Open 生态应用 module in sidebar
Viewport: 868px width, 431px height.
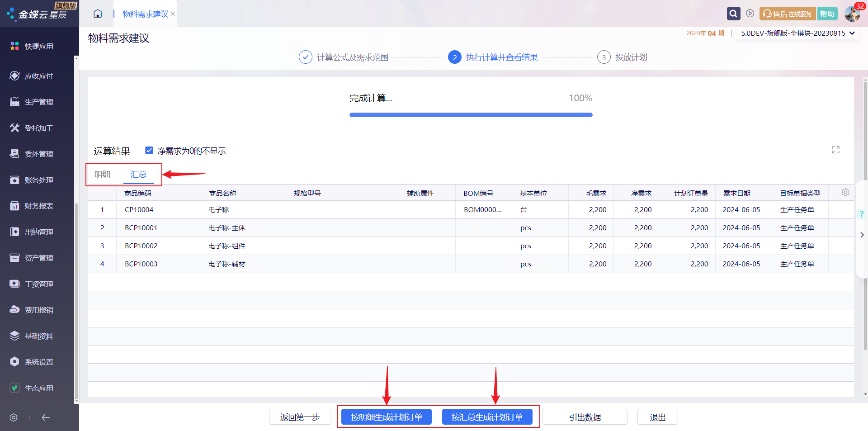coord(32,388)
